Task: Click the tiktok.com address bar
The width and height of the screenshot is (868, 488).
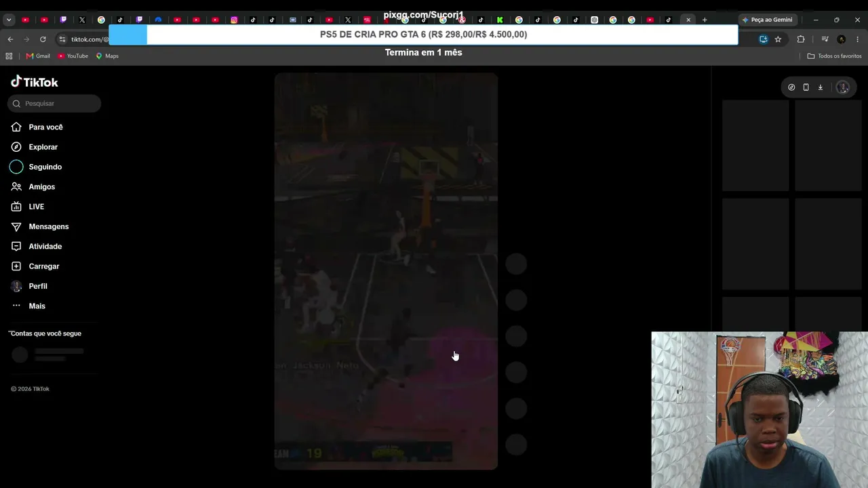Action: 90,39
